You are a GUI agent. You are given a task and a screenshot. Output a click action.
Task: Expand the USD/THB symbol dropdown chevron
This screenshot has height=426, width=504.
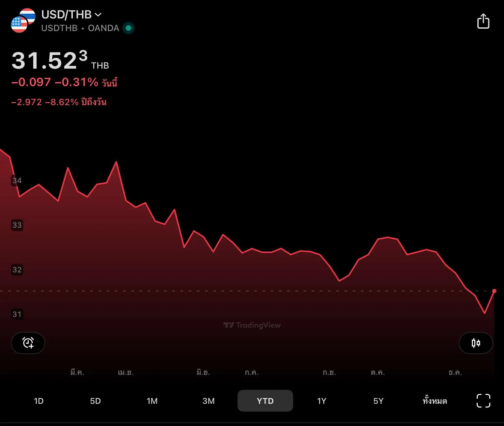pyautogui.click(x=98, y=15)
